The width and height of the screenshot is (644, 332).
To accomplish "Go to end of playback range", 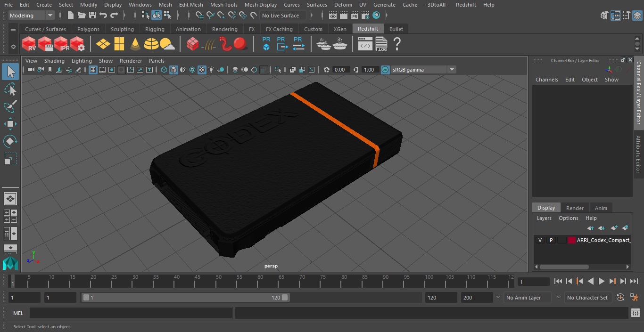I will coord(634,281).
